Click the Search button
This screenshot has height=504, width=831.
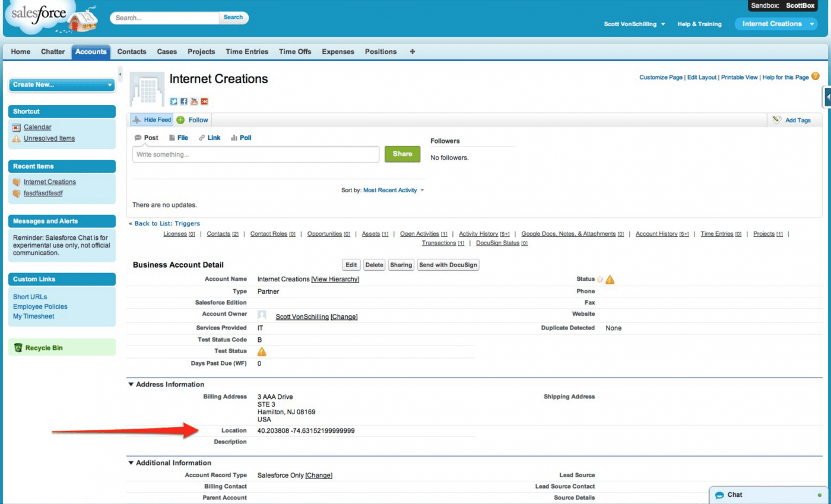pos(233,18)
